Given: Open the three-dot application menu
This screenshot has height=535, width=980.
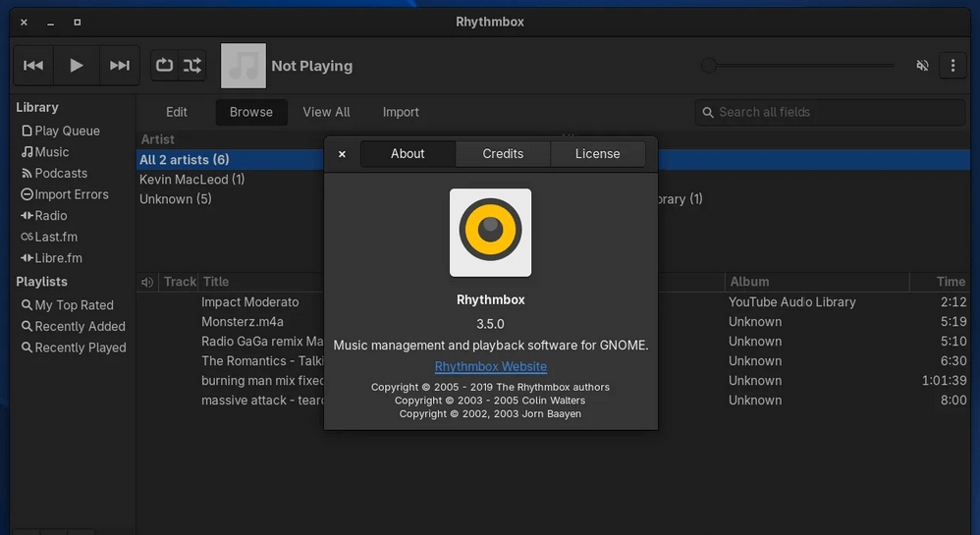Looking at the screenshot, I should point(953,65).
